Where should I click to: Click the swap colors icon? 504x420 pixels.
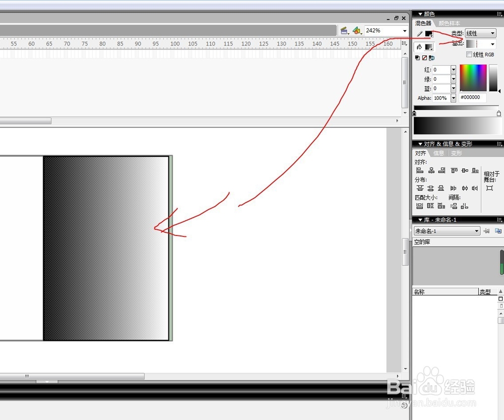pyautogui.click(x=432, y=58)
